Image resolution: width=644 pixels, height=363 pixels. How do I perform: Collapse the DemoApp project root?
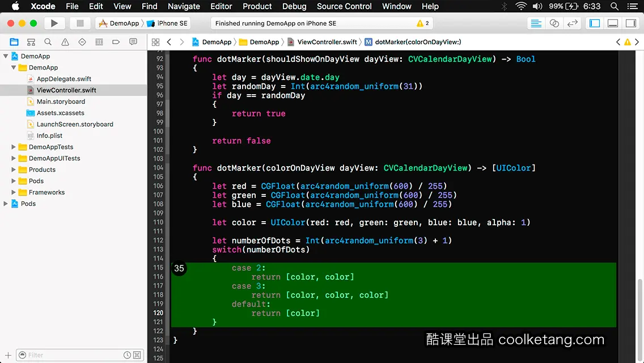pos(6,56)
